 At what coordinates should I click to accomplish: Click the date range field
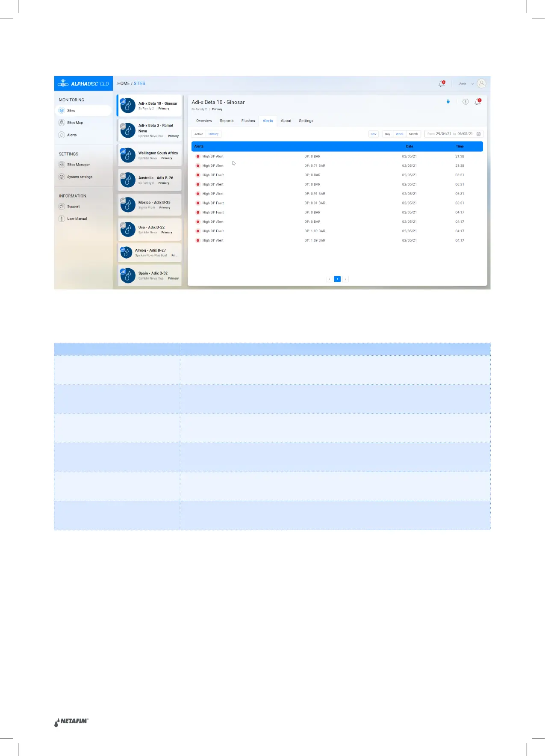pos(454,134)
